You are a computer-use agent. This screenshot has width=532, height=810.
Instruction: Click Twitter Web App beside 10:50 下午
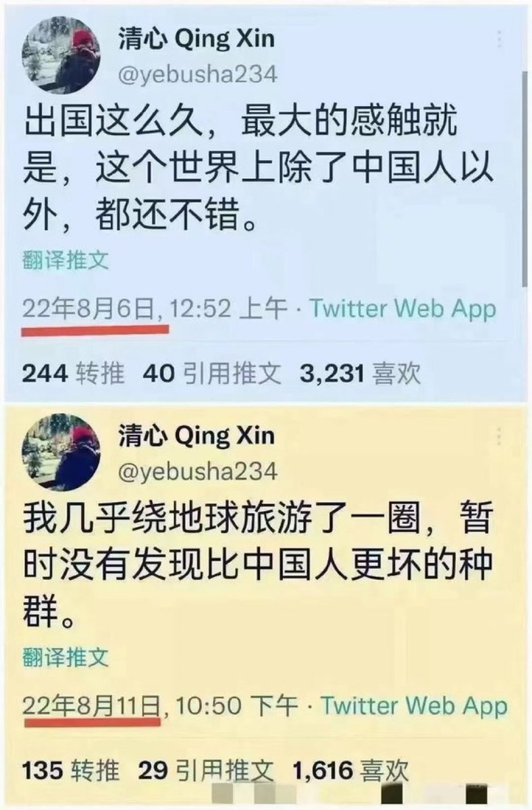coord(413,707)
